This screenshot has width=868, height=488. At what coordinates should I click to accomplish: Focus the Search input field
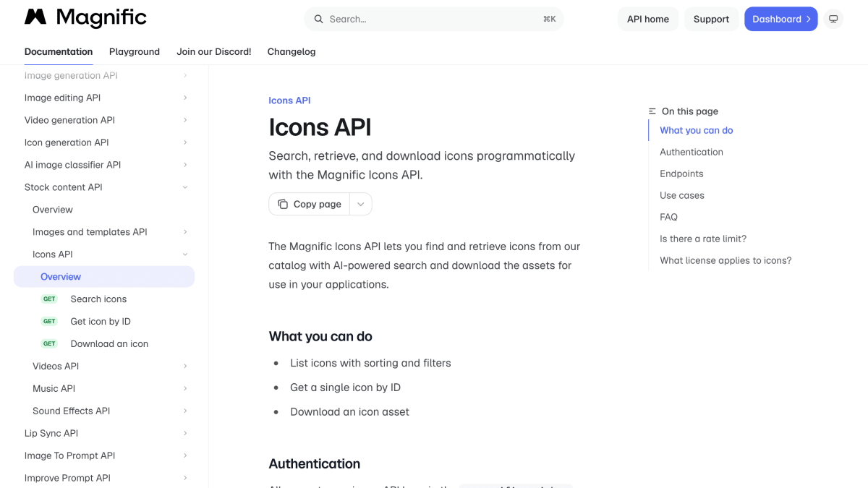pyautogui.click(x=434, y=19)
